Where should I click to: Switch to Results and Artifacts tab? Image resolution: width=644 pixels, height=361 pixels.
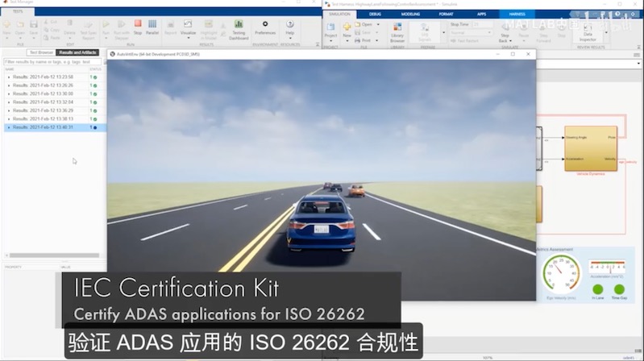77,52
